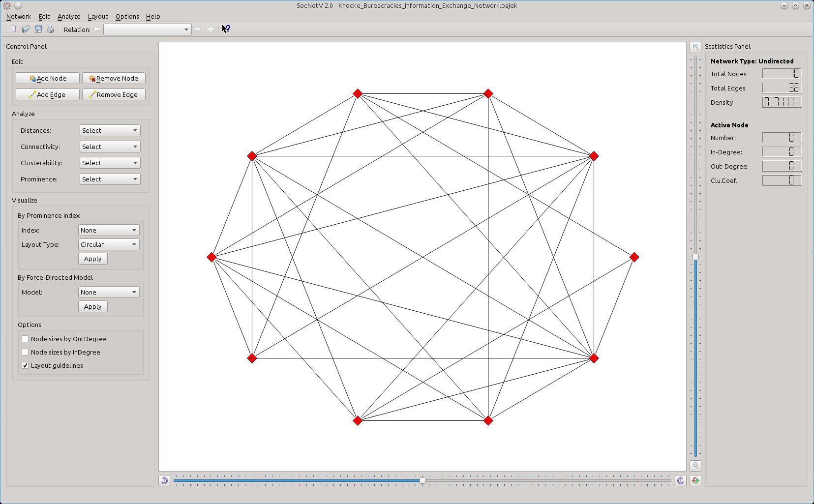Click the zoom out magnifier below vertical slider
The image size is (814, 504).
click(695, 465)
